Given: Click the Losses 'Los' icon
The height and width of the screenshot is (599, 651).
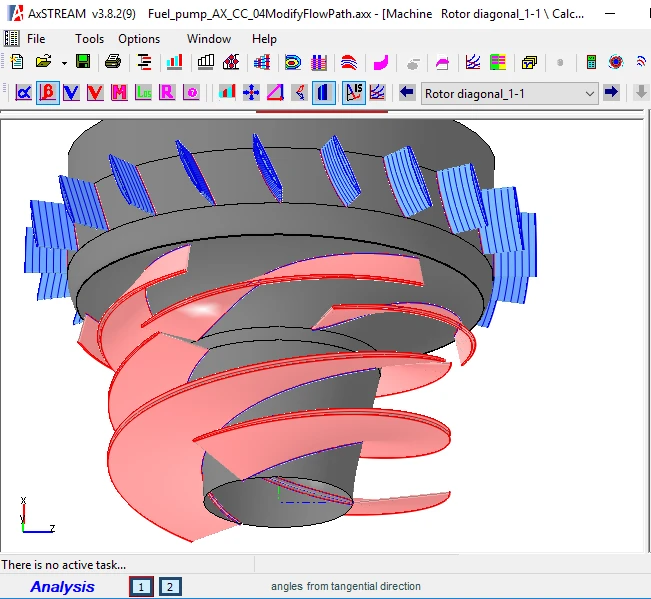Looking at the screenshot, I should [143, 93].
